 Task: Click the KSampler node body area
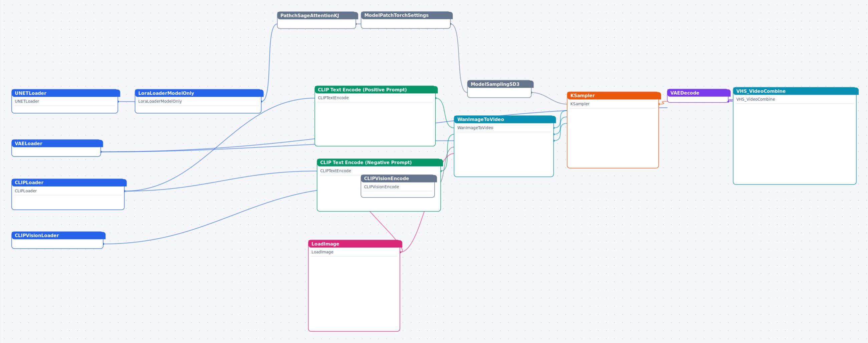[613, 138]
